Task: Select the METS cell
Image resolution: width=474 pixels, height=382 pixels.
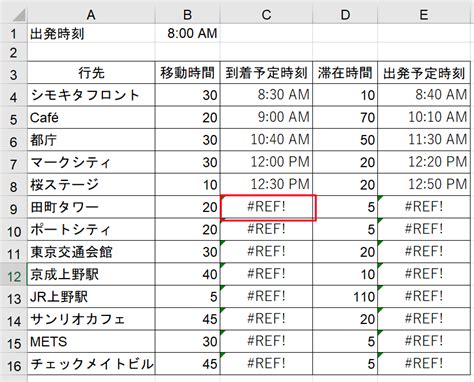Action: 91,341
